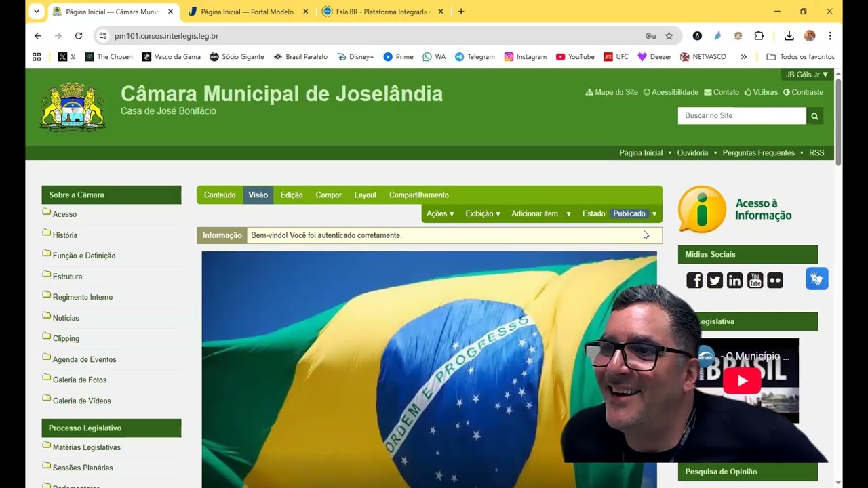Click the municipal coat of arms logo
The height and width of the screenshot is (488, 868).
[73, 106]
